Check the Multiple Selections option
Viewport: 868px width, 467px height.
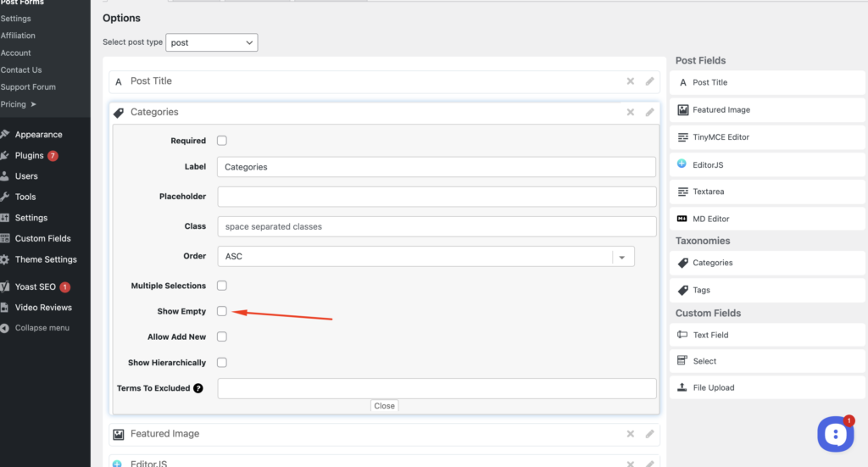click(222, 286)
